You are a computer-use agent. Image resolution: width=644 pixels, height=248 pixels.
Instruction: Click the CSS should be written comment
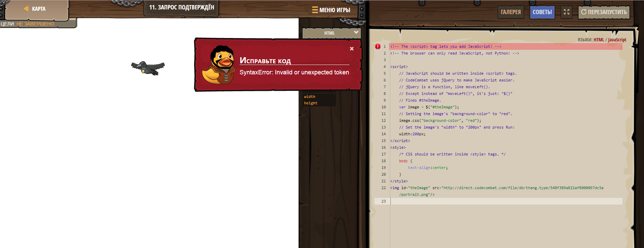pos(452,154)
